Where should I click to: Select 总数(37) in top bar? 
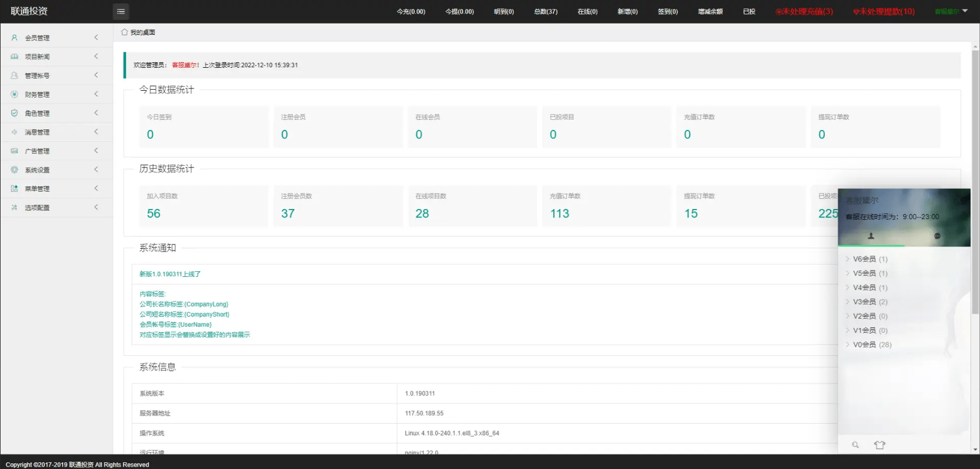click(546, 11)
